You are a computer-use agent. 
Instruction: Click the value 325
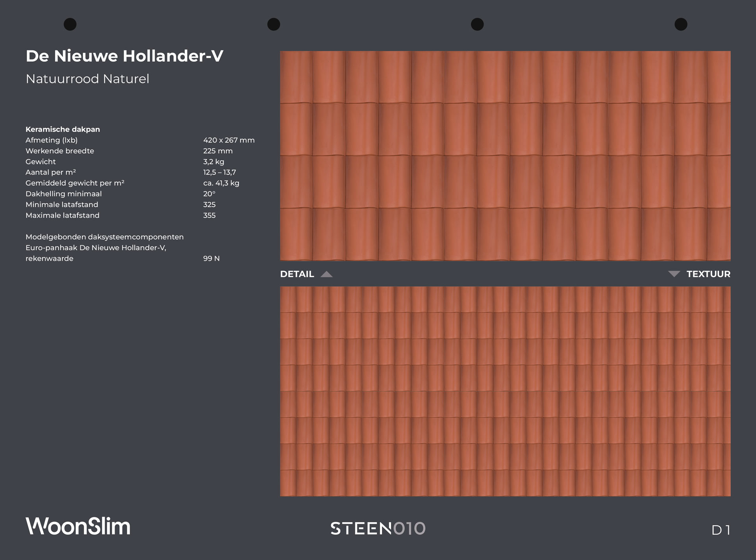tap(209, 204)
